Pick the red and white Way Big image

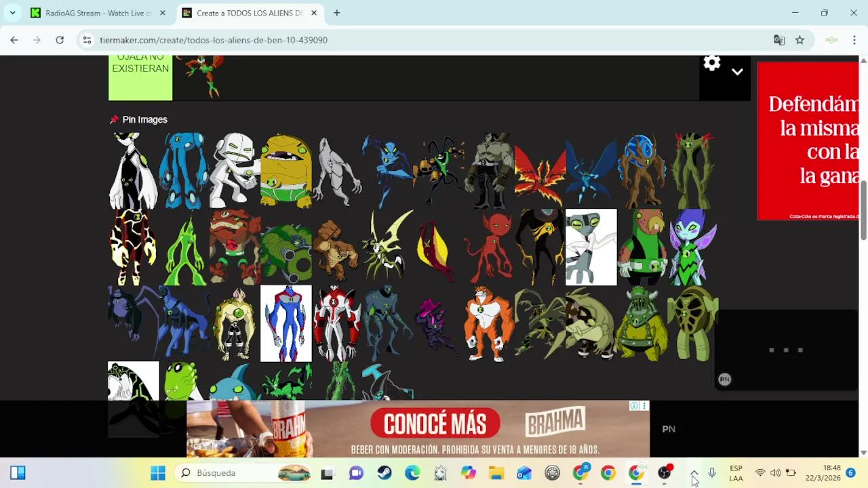(337, 323)
